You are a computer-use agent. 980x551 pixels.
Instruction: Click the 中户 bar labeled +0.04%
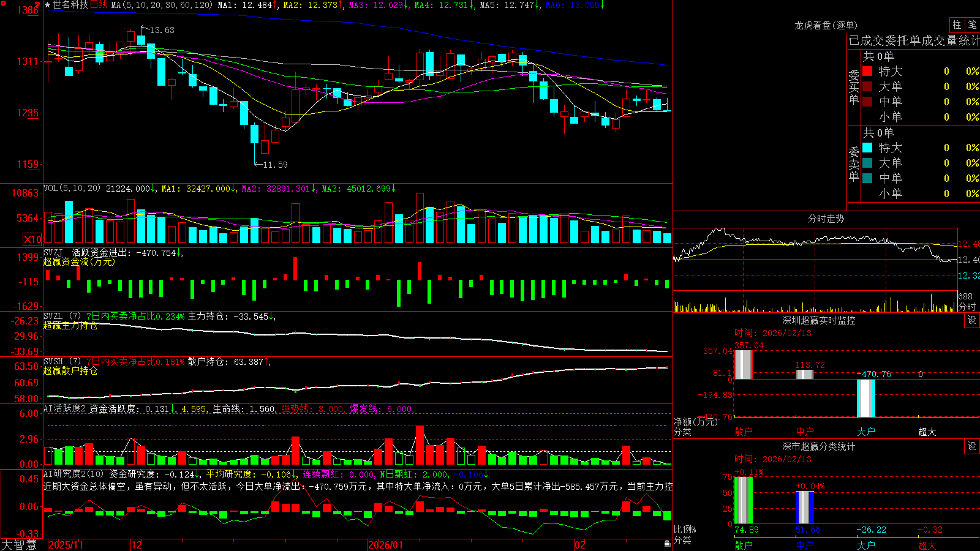coord(805,508)
